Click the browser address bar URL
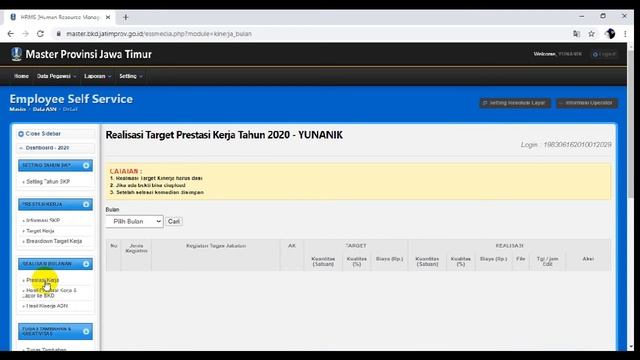The image size is (640, 360). (159, 34)
